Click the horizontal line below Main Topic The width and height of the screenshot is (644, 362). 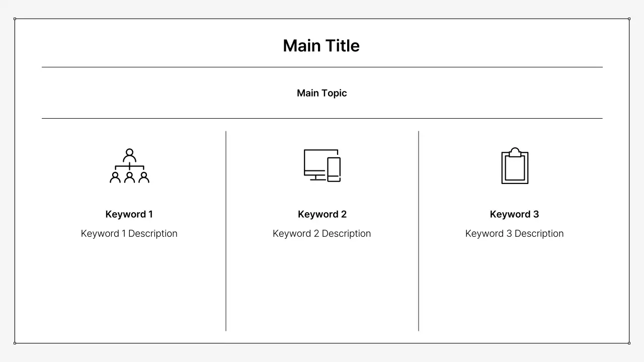click(322, 118)
